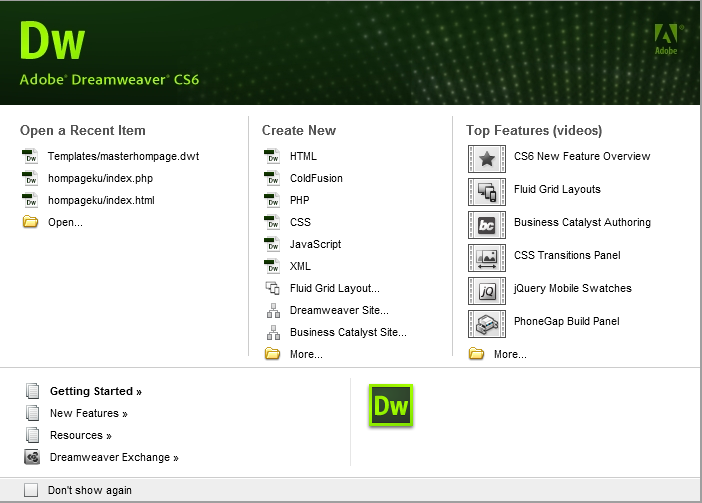Image resolution: width=702 pixels, height=503 pixels.
Task: Click the folder icon beside More... in Top Features
Action: click(476, 354)
